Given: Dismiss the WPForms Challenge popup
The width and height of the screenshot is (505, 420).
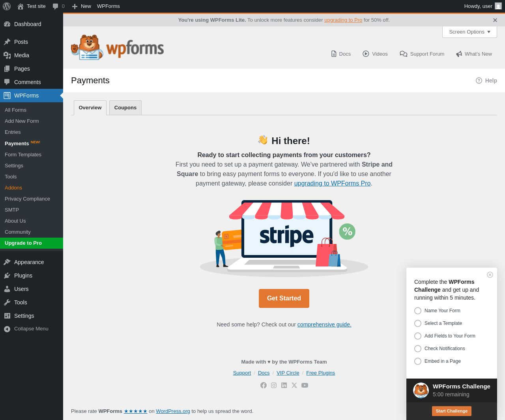Looking at the screenshot, I should coord(490,275).
